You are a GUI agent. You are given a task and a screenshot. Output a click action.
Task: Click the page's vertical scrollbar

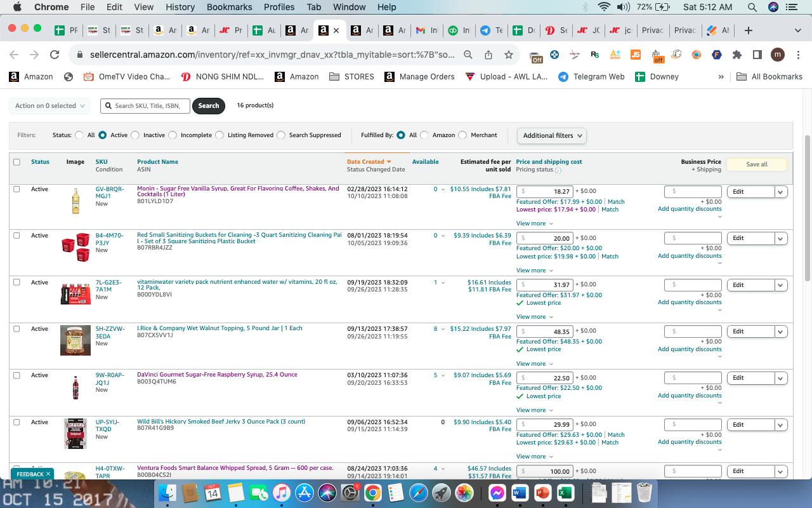click(808, 208)
